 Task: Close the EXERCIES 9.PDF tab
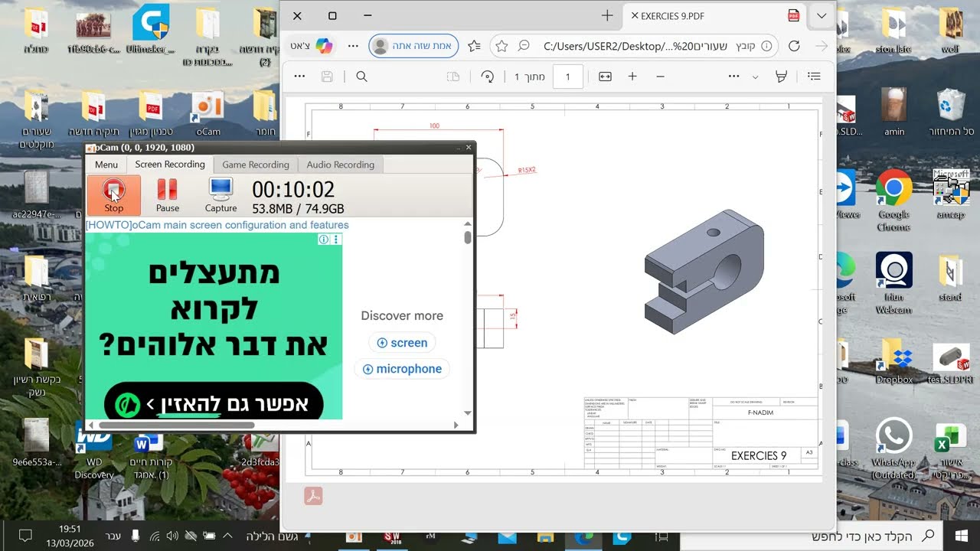(x=635, y=15)
